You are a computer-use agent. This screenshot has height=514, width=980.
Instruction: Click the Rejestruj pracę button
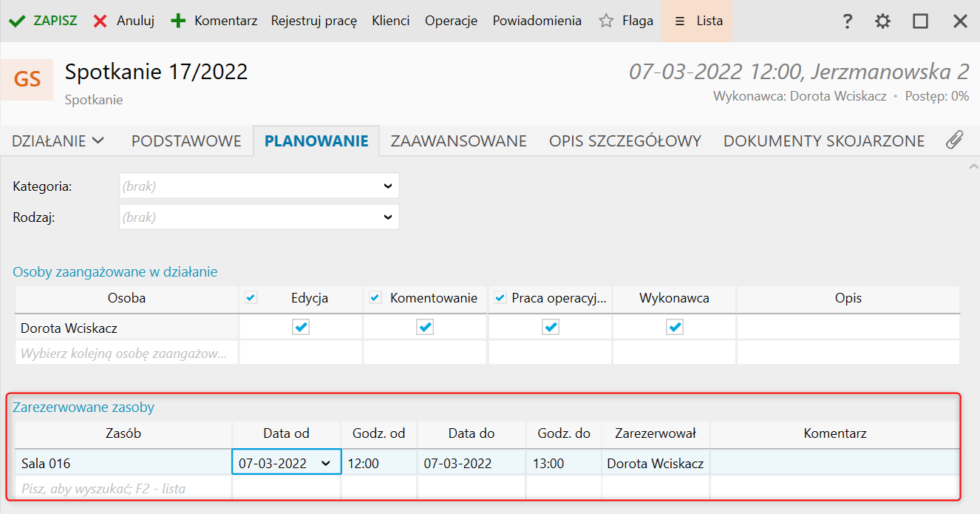coord(314,21)
